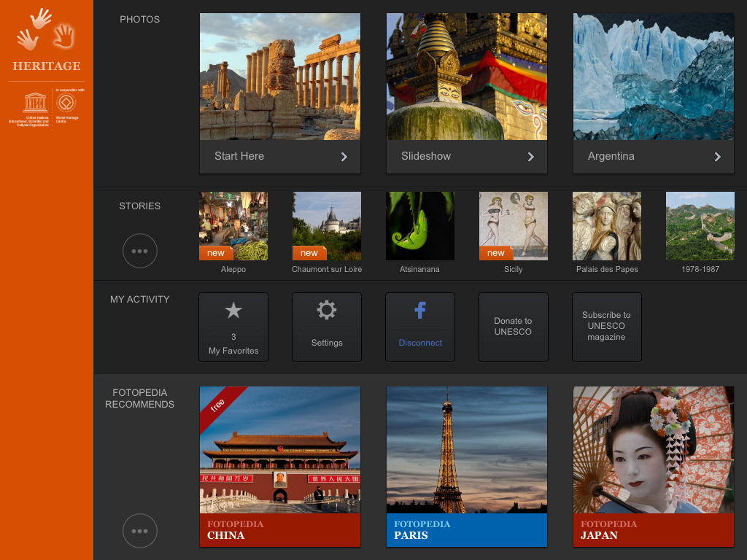This screenshot has width=747, height=560.
Task: Click the 1978-1987 caption text
Action: (x=700, y=270)
